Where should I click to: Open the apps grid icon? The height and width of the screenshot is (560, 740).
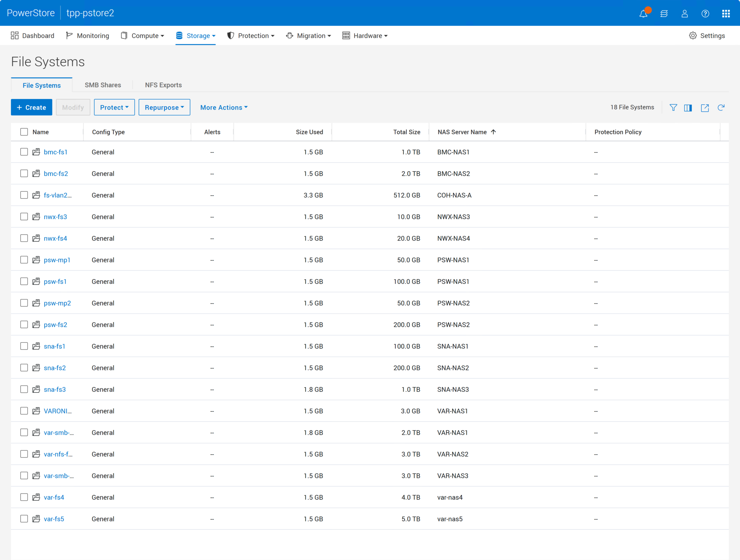coord(726,14)
